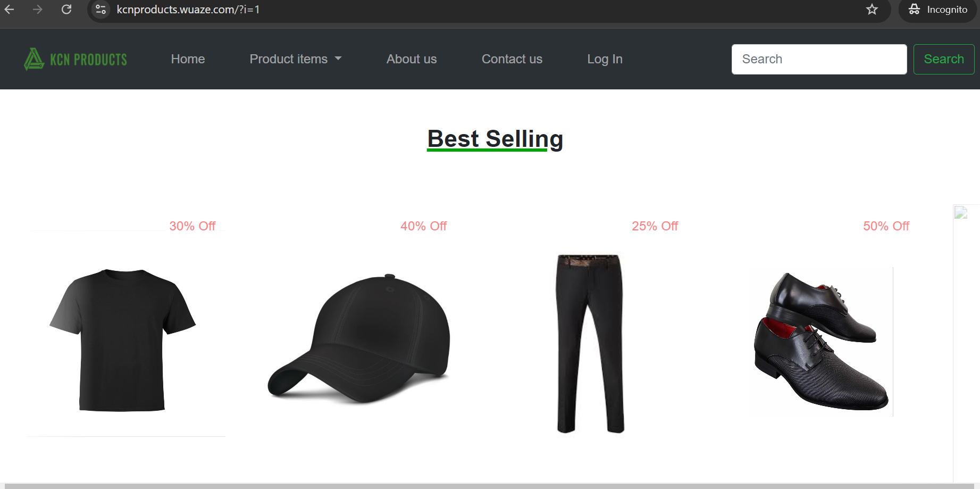980x489 pixels.
Task: Click the Incognito profile icon
Action: [x=914, y=9]
